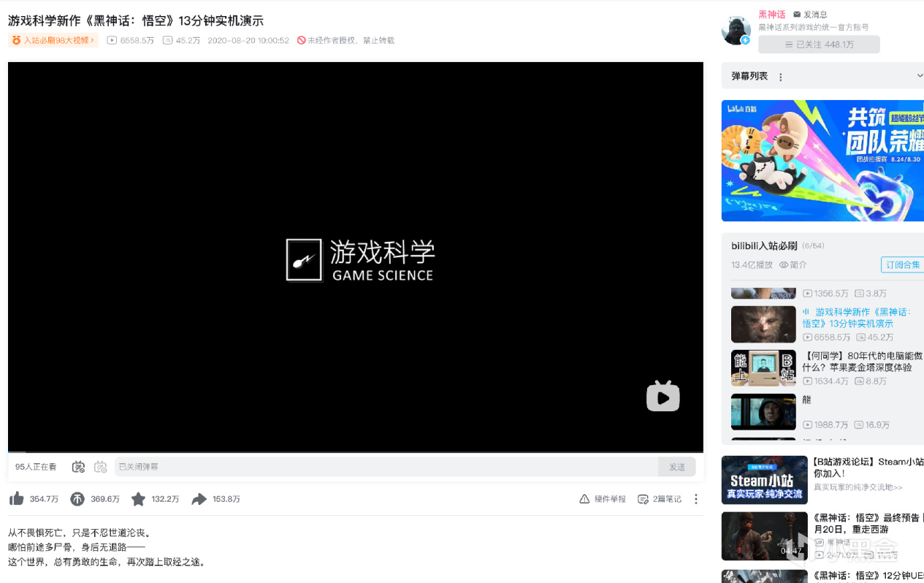Screen dimensions: 924x583
Task: Expand the 弹幕列表 panel chevron
Action: click(x=919, y=76)
